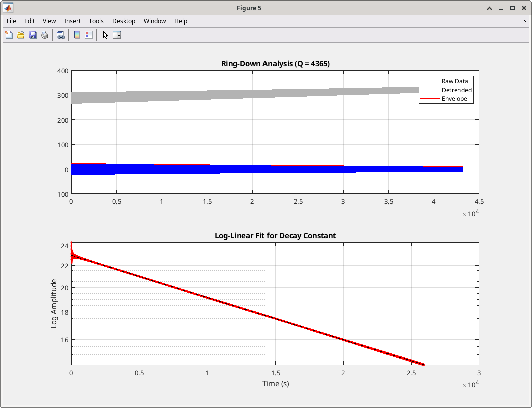Open the Insert menu
Image resolution: width=532 pixels, height=408 pixels.
(x=72, y=21)
